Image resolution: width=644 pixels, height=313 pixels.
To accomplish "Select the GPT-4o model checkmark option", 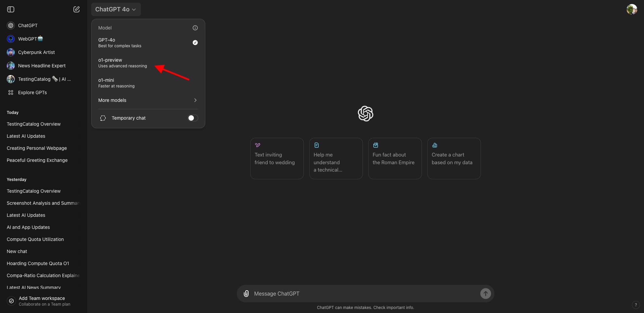I will (148, 43).
